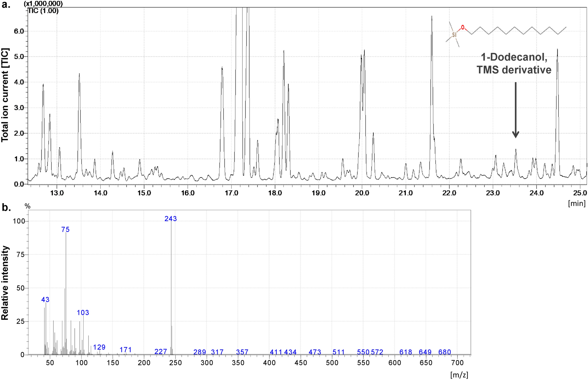Image resolution: width=588 pixels, height=380 pixels.
Task: Click the m/z 357 peak label
Action: pyautogui.click(x=242, y=352)
